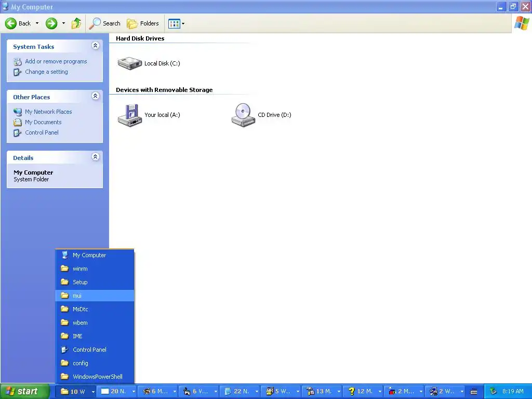
Task: Restore down the My Computer window
Action: click(513, 6)
